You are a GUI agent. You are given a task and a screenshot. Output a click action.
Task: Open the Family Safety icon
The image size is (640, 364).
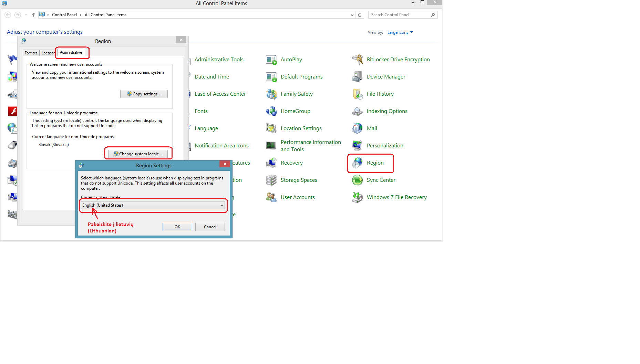point(271,94)
